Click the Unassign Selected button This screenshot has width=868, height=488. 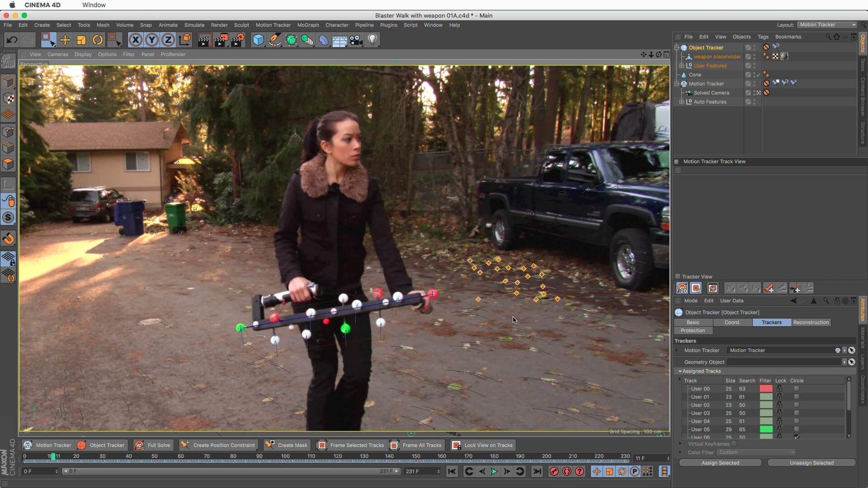(x=811, y=463)
